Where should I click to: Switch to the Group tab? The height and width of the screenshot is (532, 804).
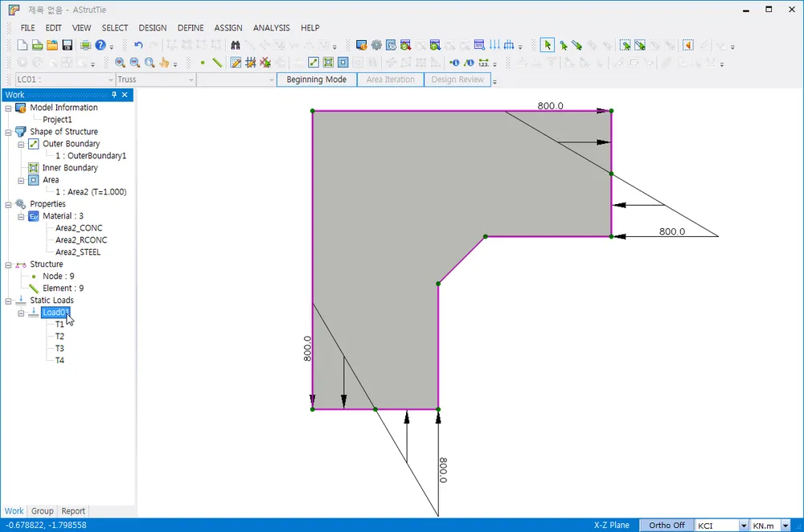[x=42, y=511]
